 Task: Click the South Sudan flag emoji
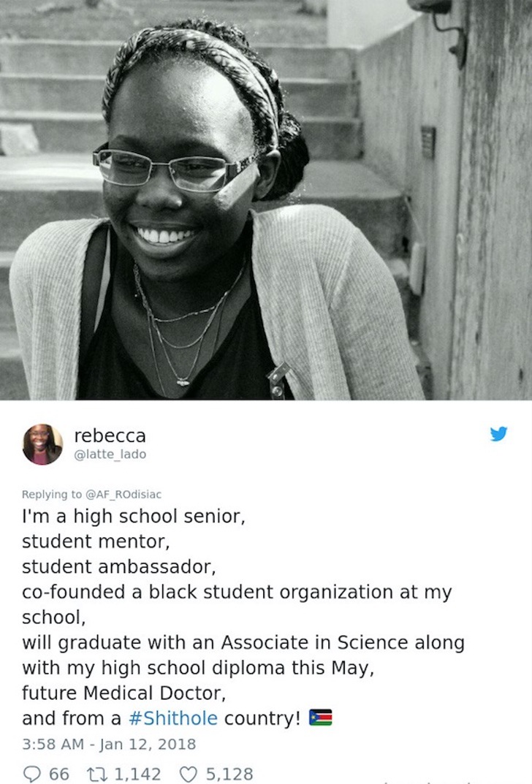(x=321, y=718)
